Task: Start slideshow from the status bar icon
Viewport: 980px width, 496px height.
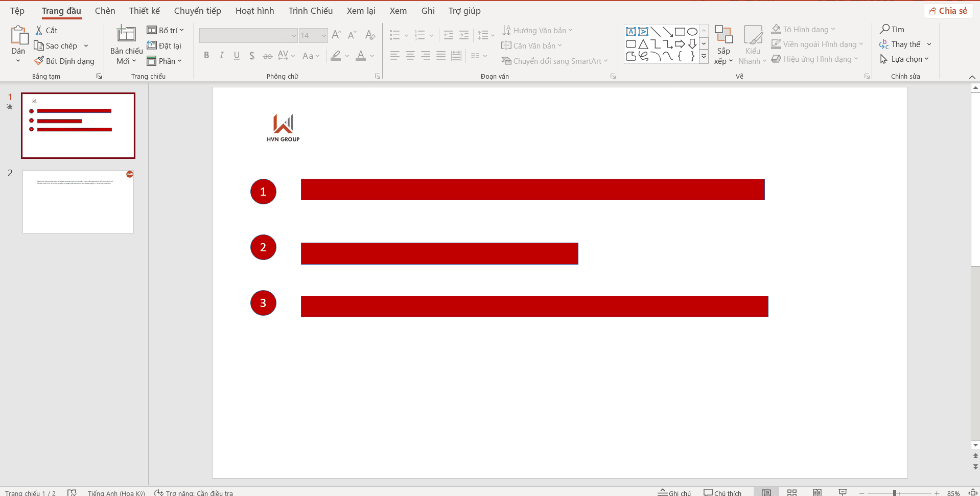Action: coord(843,492)
